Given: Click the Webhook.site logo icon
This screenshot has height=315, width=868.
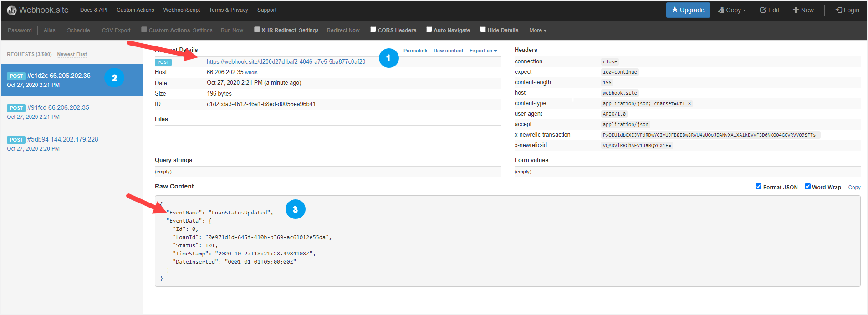Looking at the screenshot, I should pyautogui.click(x=12, y=10).
